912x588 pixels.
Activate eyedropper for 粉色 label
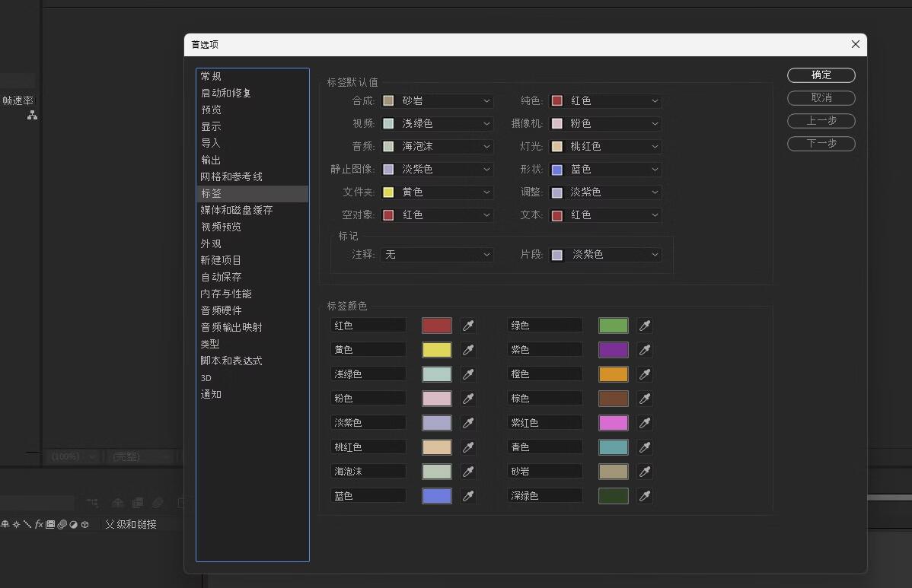(468, 399)
